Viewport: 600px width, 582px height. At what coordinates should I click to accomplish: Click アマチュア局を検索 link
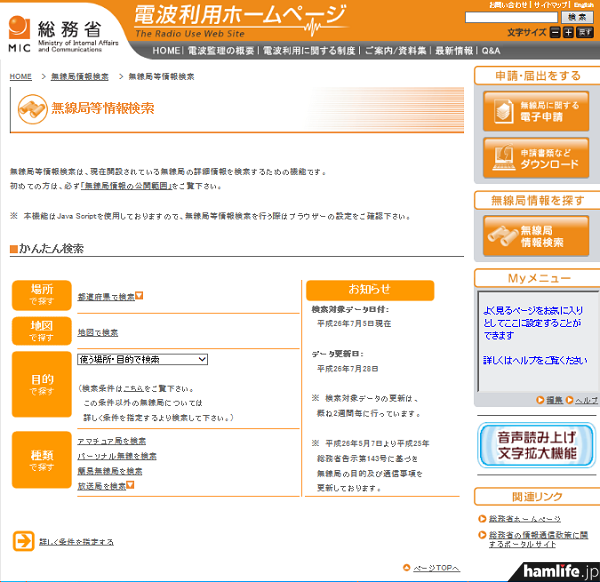[x=111, y=440]
